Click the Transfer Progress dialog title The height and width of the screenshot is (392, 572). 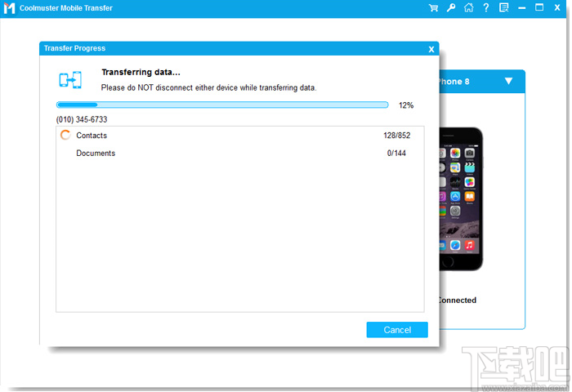click(74, 48)
